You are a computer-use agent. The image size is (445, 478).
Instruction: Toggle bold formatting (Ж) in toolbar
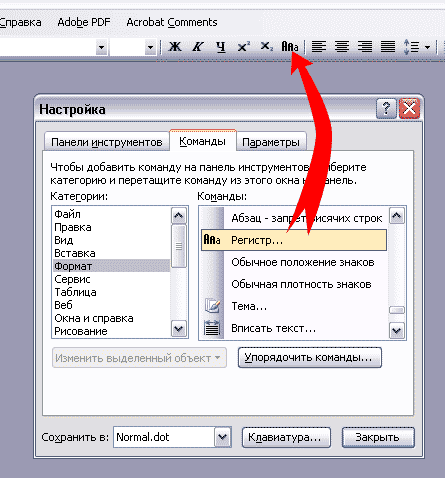tap(175, 47)
